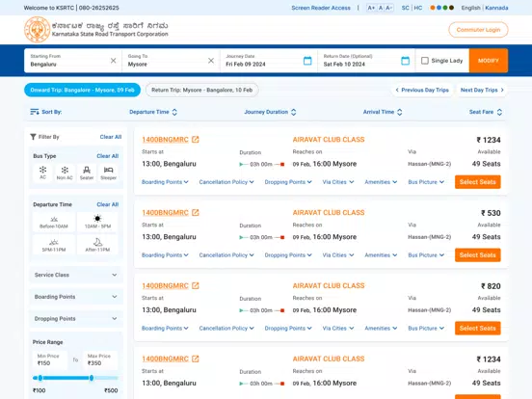The image size is (532, 399).
Task: Expand Boarding Points of the ₹530 bus
Action: 165,255
